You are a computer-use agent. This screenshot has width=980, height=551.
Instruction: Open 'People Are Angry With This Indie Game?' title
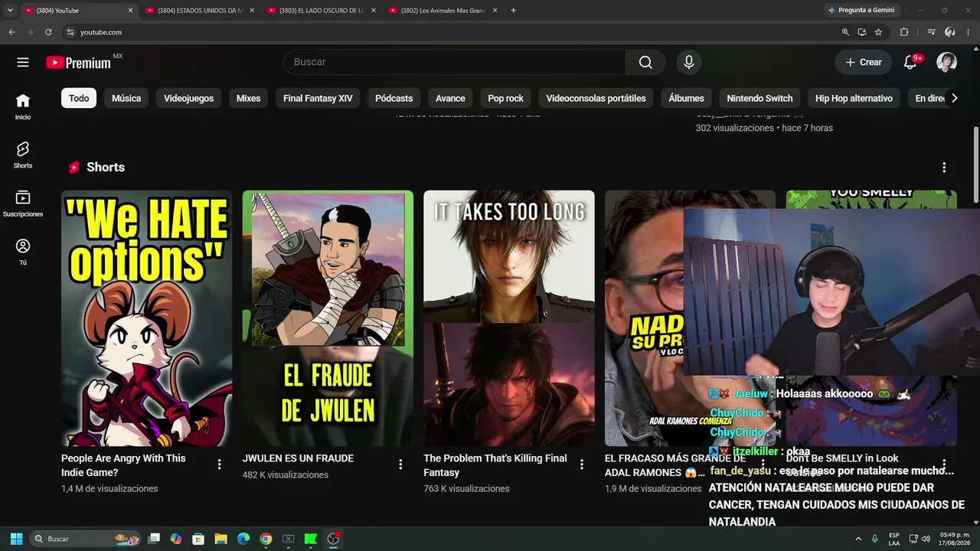point(123,465)
